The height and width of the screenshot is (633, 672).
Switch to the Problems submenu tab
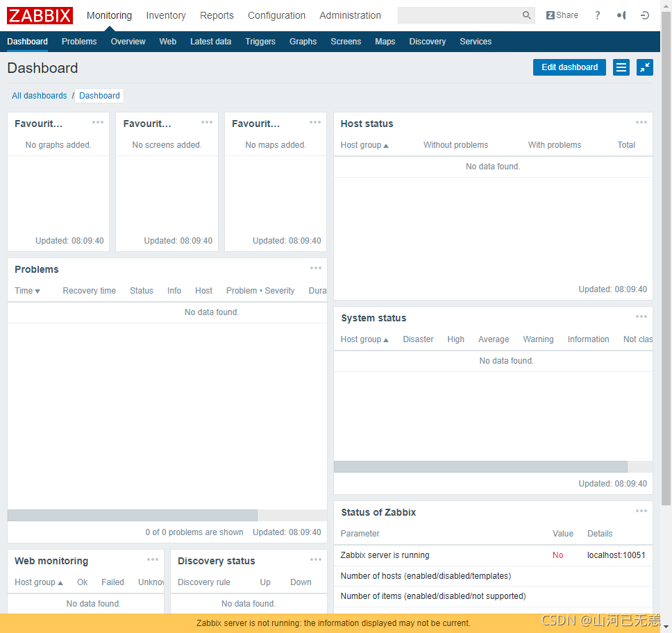(x=79, y=42)
